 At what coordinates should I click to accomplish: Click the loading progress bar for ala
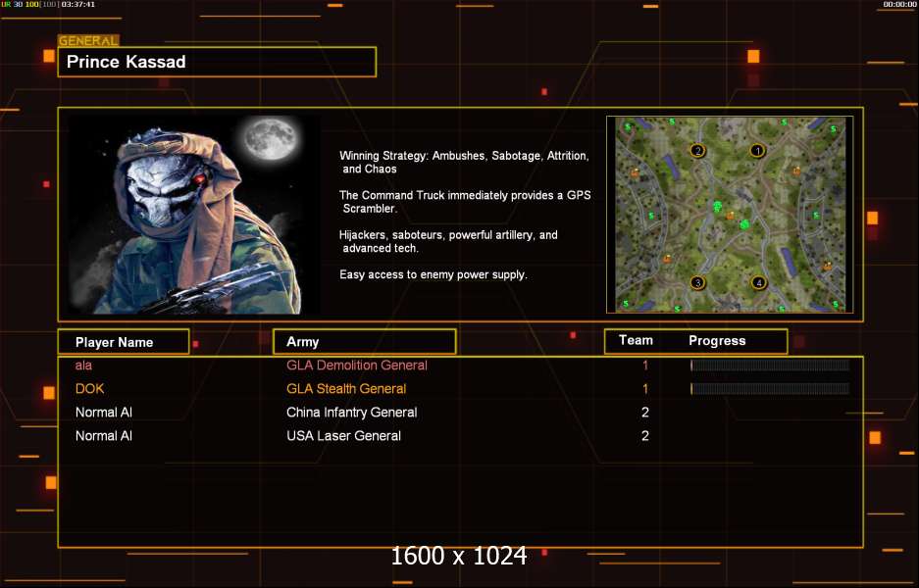pyautogui.click(x=770, y=366)
